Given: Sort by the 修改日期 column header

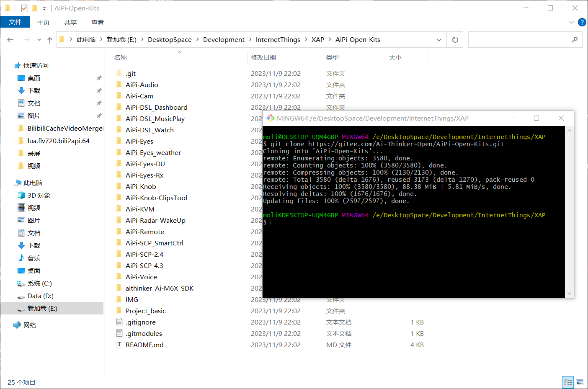Looking at the screenshot, I should point(263,58).
